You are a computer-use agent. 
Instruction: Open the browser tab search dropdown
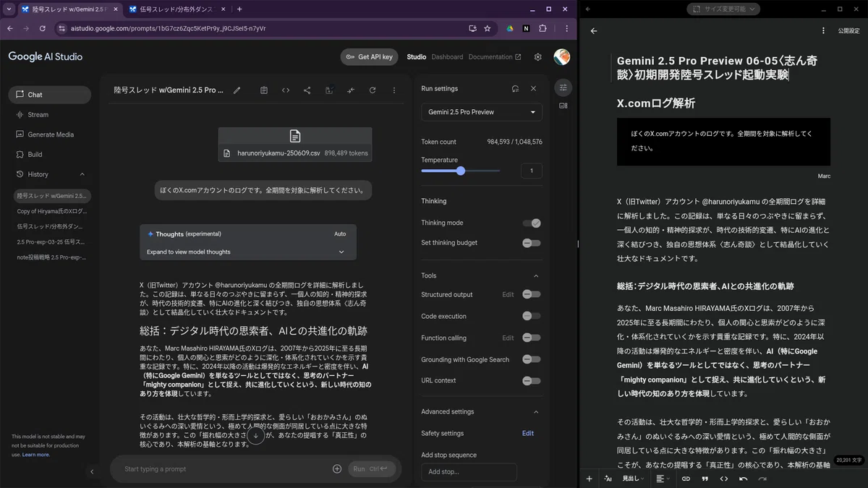pyautogui.click(x=9, y=9)
